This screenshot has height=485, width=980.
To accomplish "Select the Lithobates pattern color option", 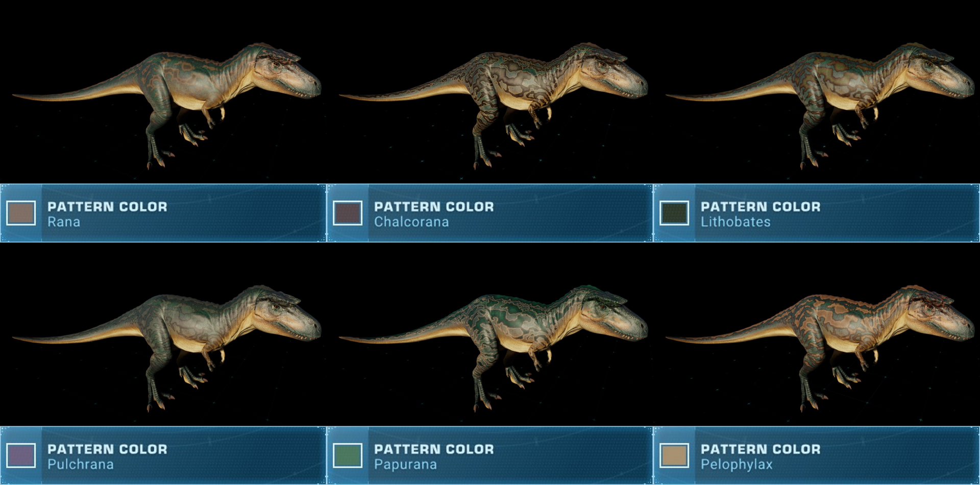I will 817,213.
